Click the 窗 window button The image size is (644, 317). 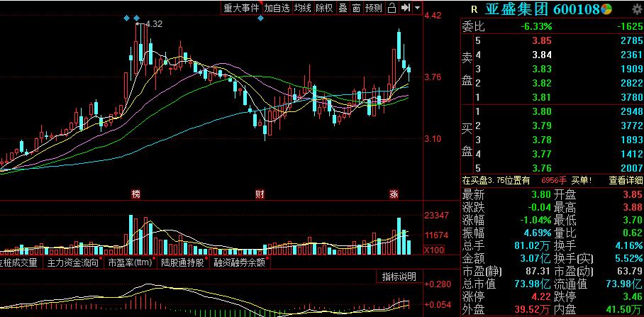point(356,7)
